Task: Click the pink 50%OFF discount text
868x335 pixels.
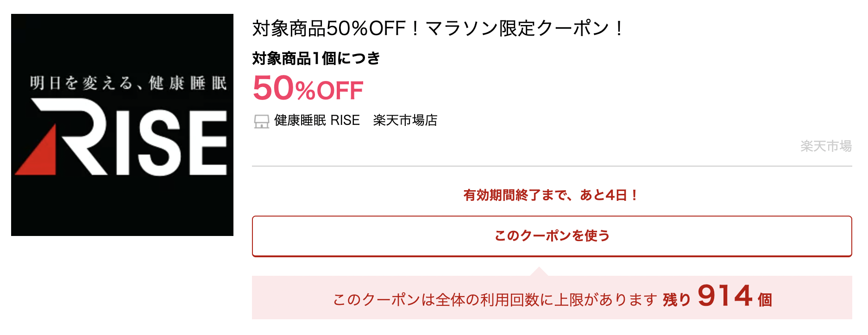Action: coord(308,89)
